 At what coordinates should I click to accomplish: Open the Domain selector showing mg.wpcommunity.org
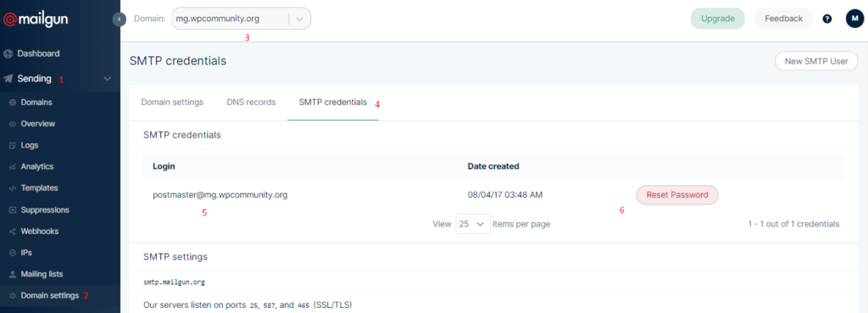[241, 19]
